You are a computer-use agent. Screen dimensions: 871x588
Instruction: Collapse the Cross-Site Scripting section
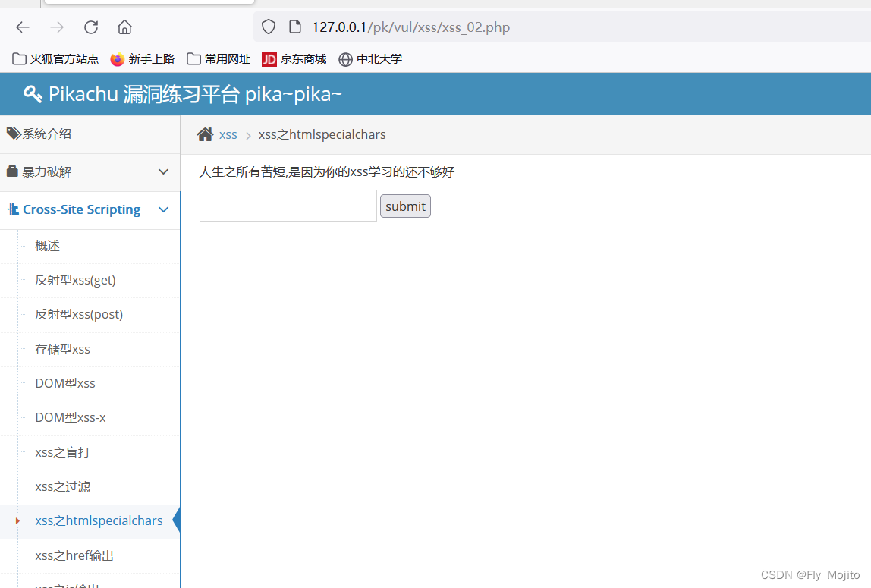pos(163,209)
